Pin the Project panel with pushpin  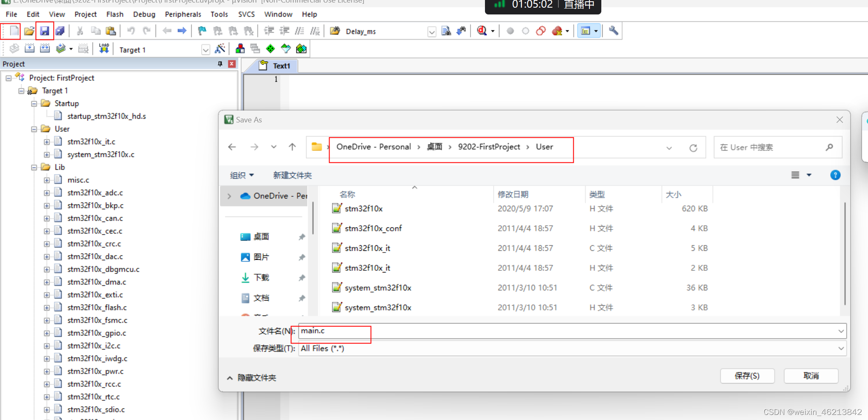[220, 64]
